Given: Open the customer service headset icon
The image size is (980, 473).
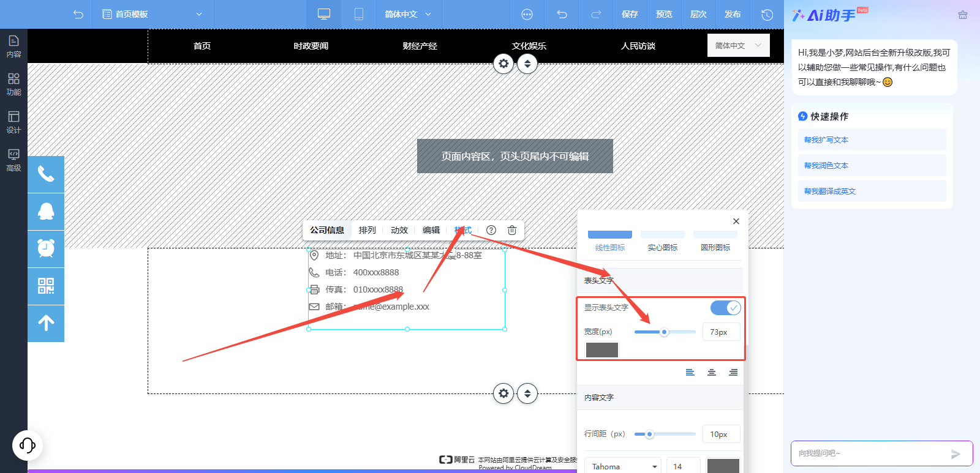Looking at the screenshot, I should (28, 445).
